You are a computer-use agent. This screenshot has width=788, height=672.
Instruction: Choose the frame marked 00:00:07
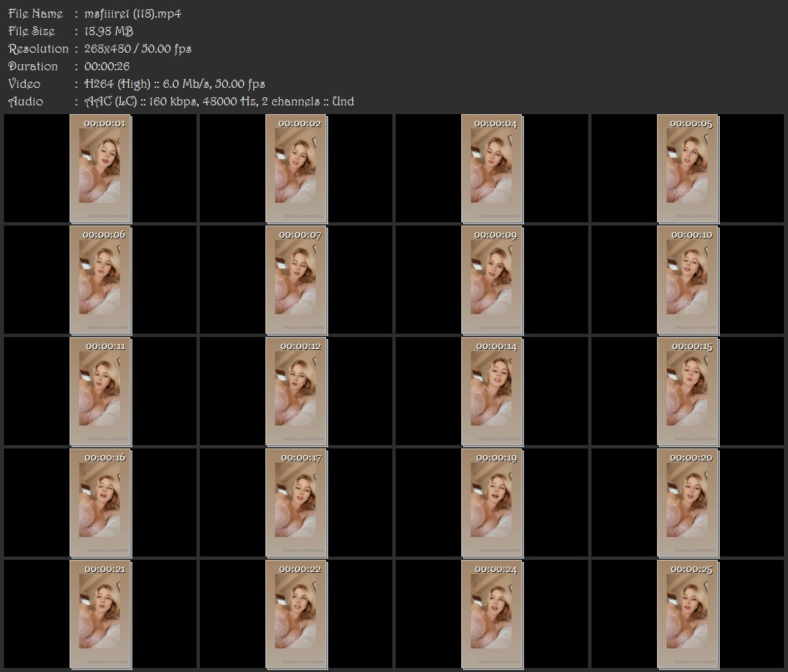tap(296, 280)
